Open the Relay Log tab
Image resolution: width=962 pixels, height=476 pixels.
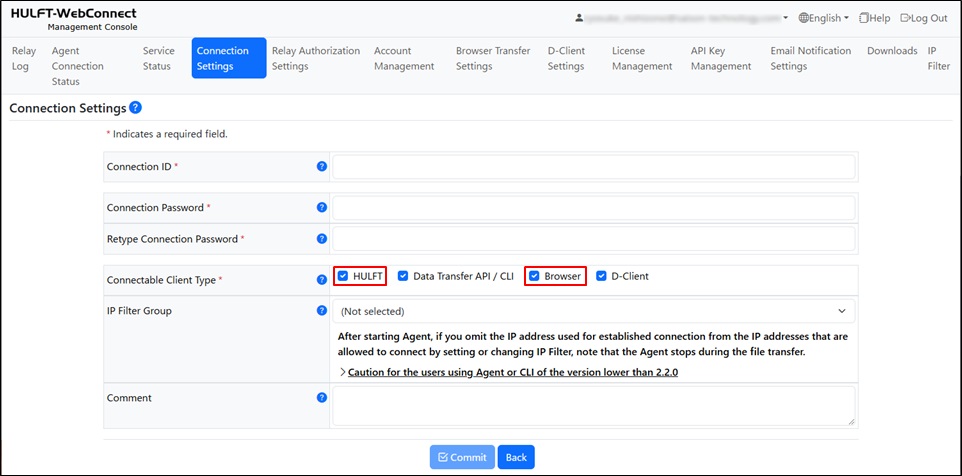[x=24, y=58]
